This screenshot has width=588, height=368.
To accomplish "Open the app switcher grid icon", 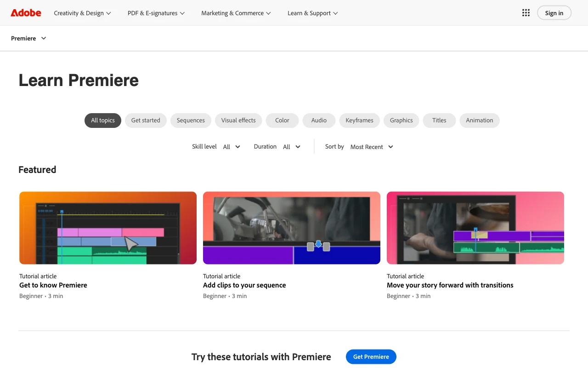I will coord(526,13).
